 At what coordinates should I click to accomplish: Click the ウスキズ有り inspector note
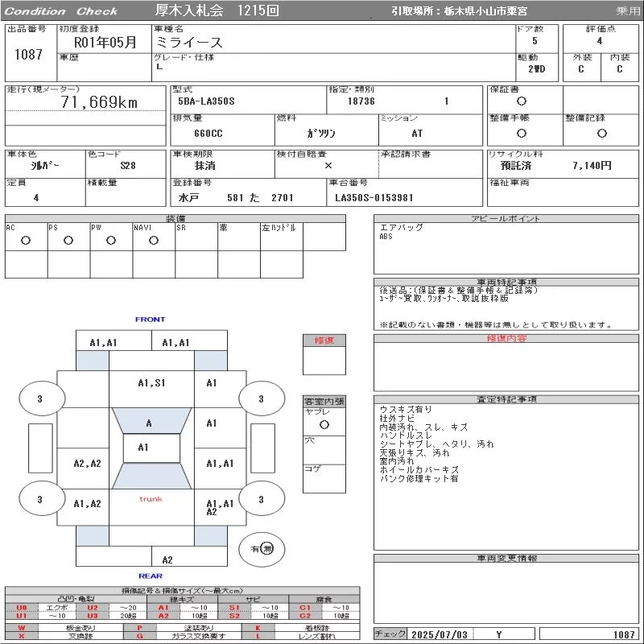[406, 410]
